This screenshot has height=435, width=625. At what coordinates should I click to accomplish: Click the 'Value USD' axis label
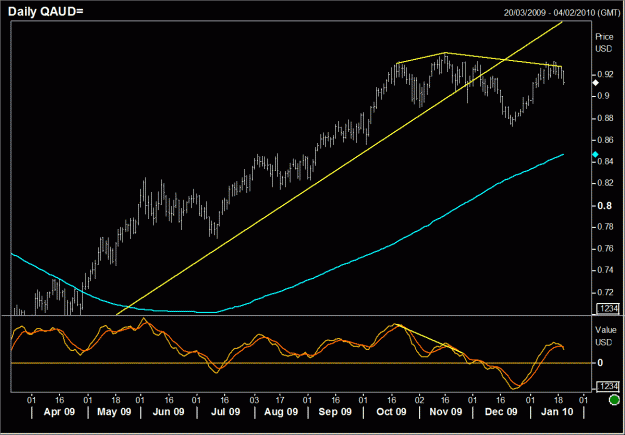click(605, 336)
